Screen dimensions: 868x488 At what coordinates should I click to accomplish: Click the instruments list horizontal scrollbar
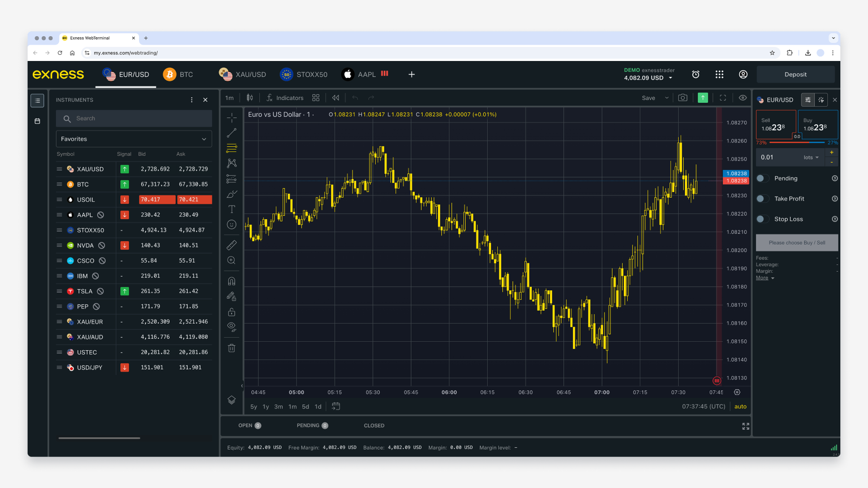tap(99, 438)
